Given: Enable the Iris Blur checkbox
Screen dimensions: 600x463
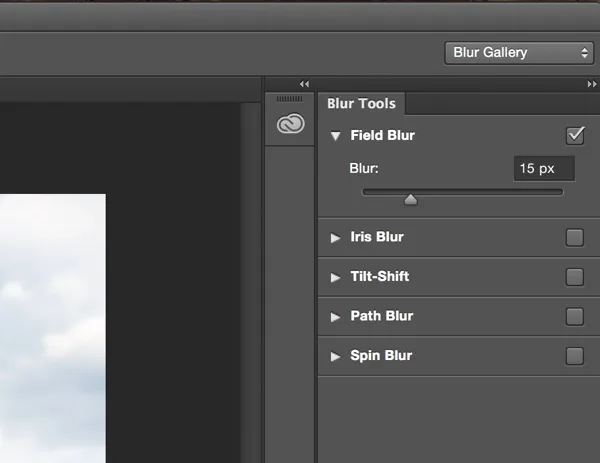Looking at the screenshot, I should 574,237.
